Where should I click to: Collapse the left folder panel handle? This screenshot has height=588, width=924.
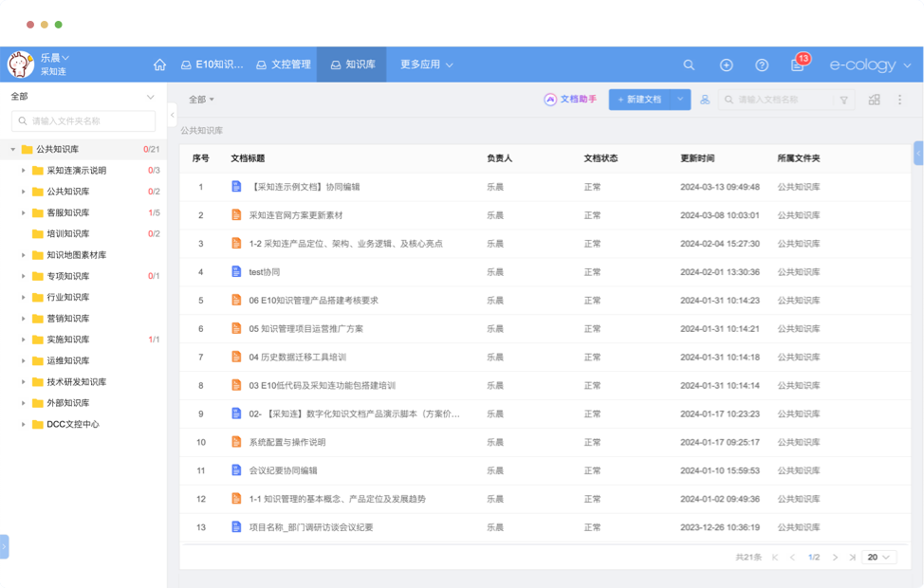pyautogui.click(x=172, y=114)
